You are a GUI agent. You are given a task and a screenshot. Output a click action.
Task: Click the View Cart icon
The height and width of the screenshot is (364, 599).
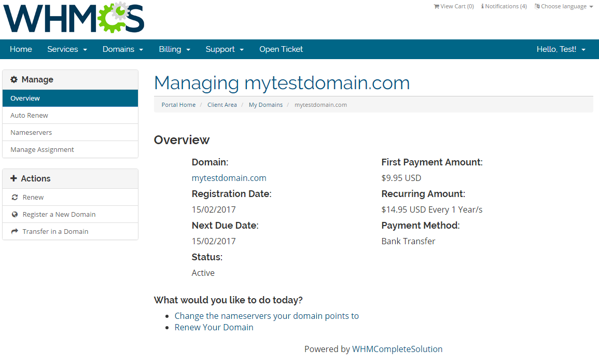tap(436, 6)
